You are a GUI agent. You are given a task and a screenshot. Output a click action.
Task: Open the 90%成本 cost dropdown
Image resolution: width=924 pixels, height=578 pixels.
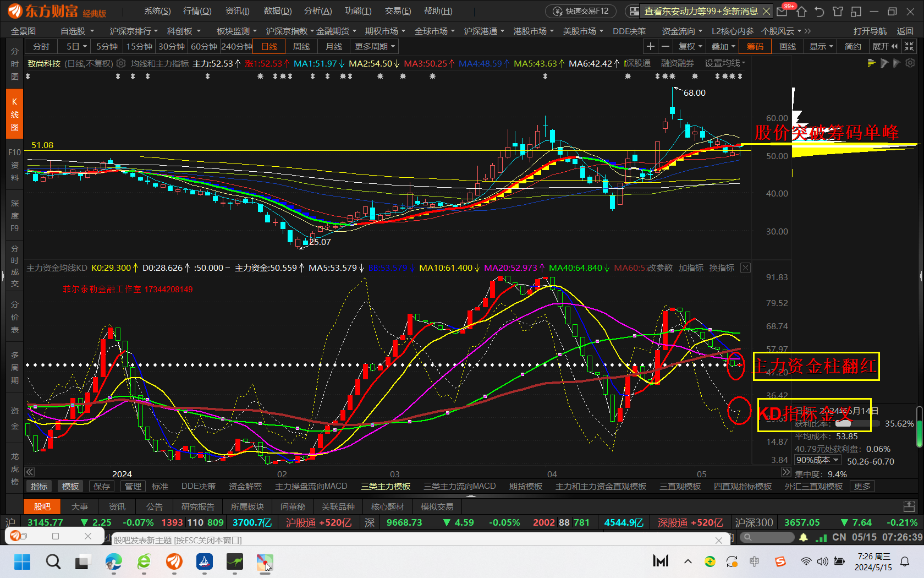point(817,460)
